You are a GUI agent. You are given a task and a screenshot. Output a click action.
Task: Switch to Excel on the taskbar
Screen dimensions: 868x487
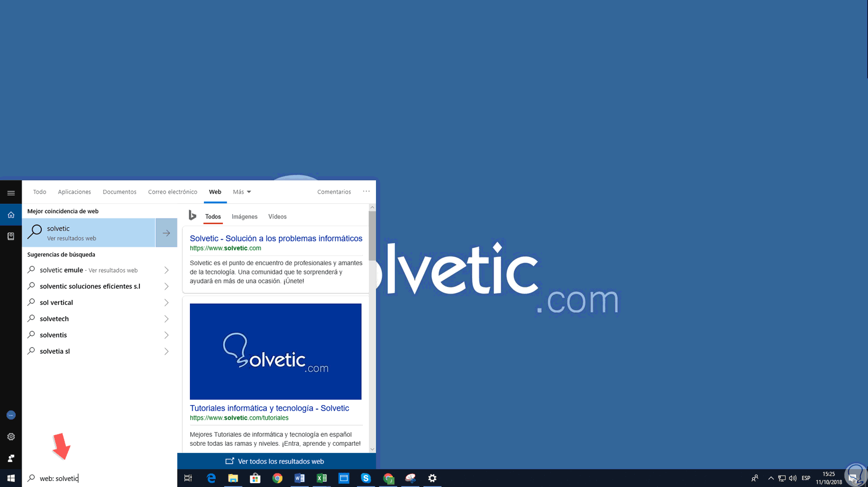tap(322, 478)
